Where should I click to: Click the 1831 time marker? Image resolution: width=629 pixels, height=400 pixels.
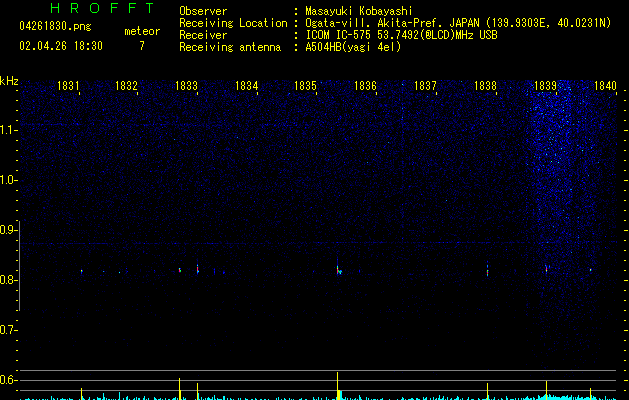[x=68, y=85]
